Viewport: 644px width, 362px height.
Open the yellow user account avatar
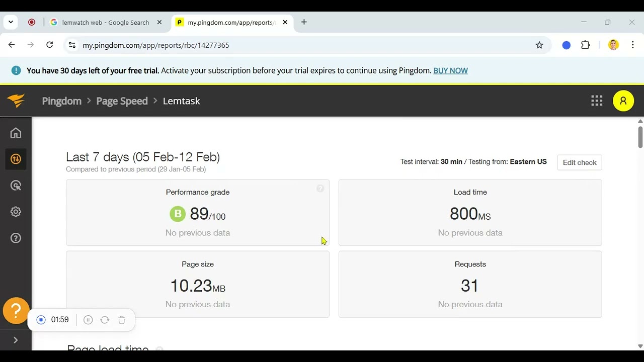623,101
